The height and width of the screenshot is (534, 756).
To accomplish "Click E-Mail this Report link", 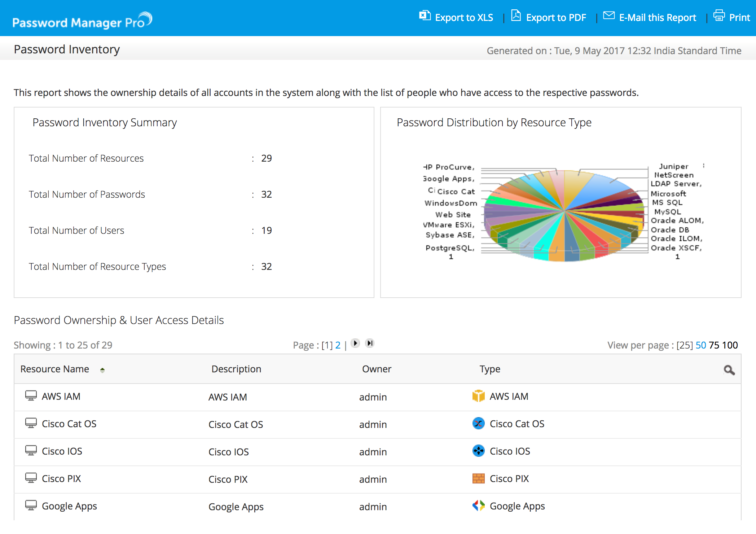I will tap(657, 18).
